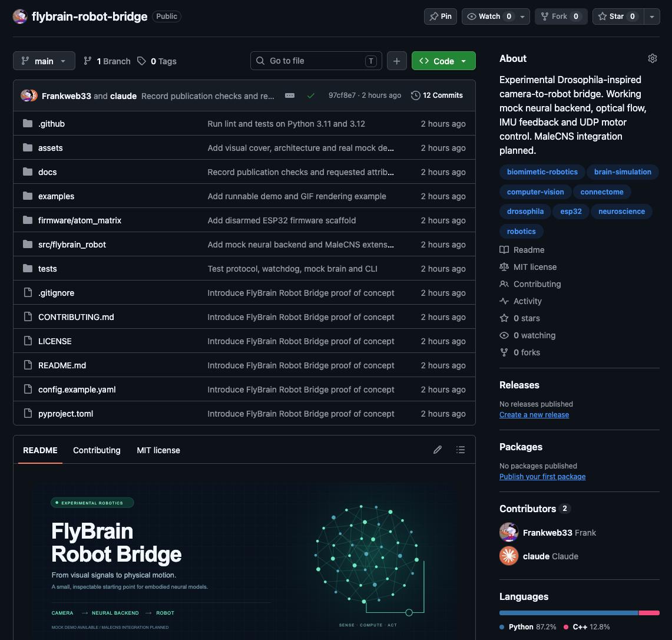Open the Star lists dropdown arrow

pyautogui.click(x=652, y=17)
